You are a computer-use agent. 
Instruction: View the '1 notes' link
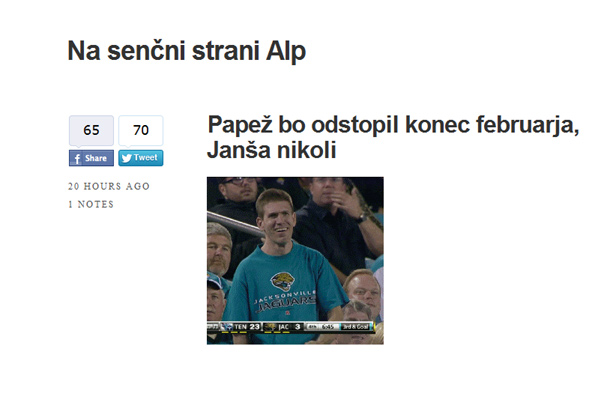[x=91, y=204]
